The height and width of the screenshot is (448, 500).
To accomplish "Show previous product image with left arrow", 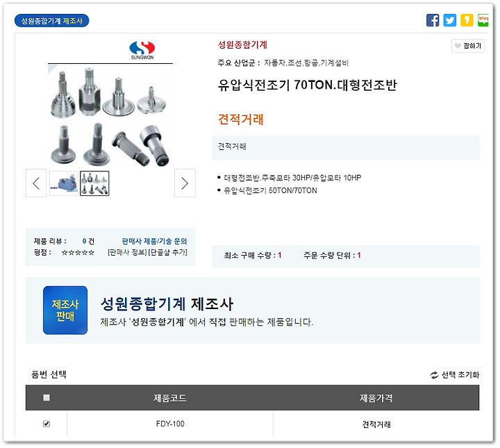I will tap(36, 183).
